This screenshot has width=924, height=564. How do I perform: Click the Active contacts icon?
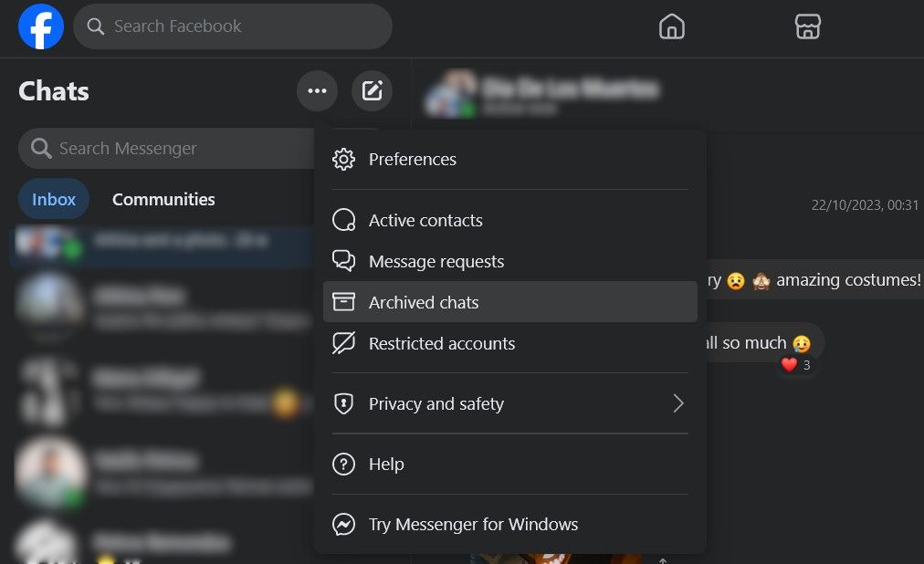(343, 219)
